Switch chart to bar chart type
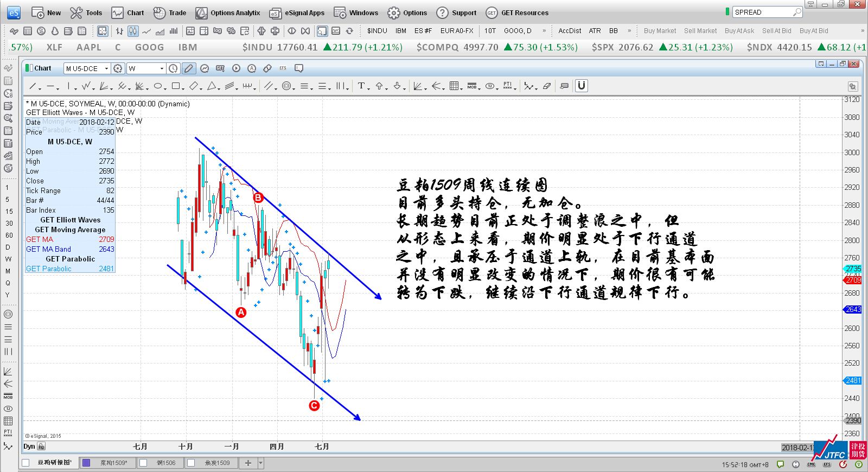 (x=119, y=31)
